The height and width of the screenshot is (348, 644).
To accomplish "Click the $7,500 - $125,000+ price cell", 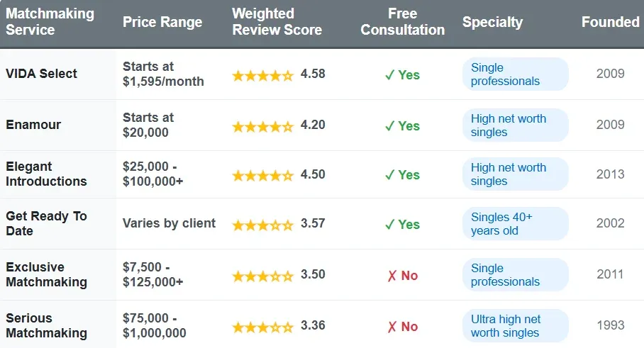I will [153, 275].
